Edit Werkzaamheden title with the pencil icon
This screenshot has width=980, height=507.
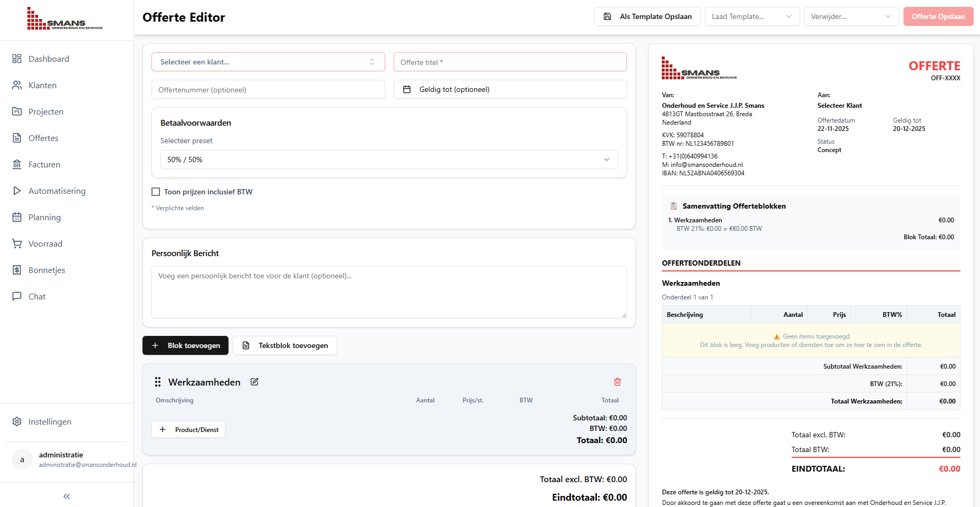tap(254, 381)
